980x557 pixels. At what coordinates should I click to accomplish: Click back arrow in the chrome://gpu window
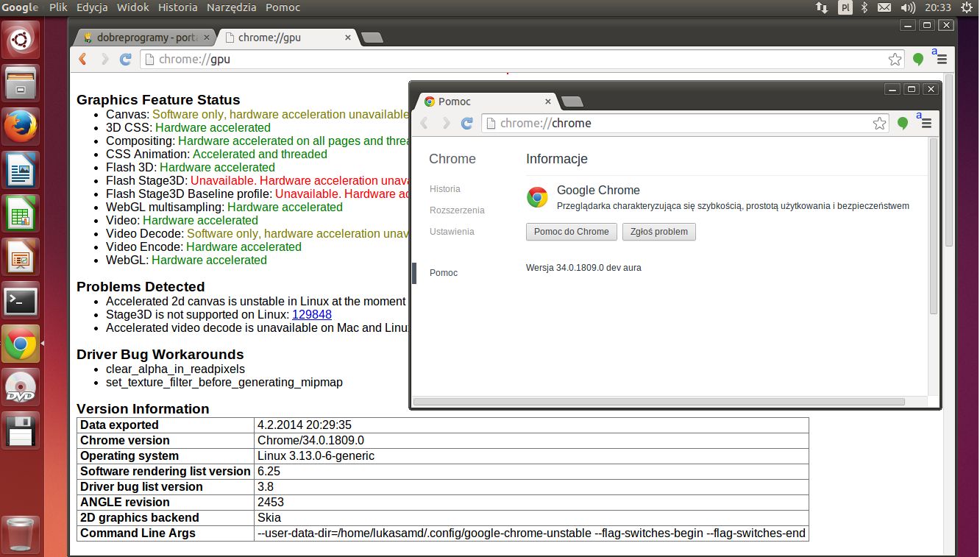tap(82, 59)
